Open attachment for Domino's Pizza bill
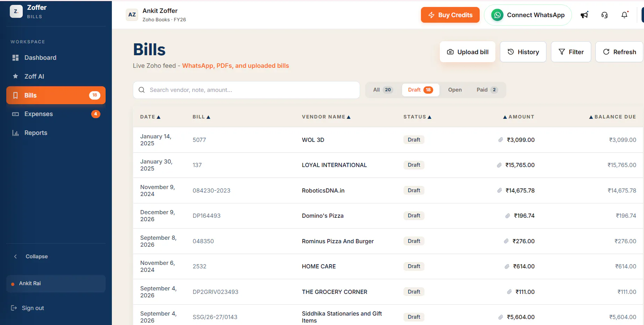Screen dimensions: 644x325 508,216
